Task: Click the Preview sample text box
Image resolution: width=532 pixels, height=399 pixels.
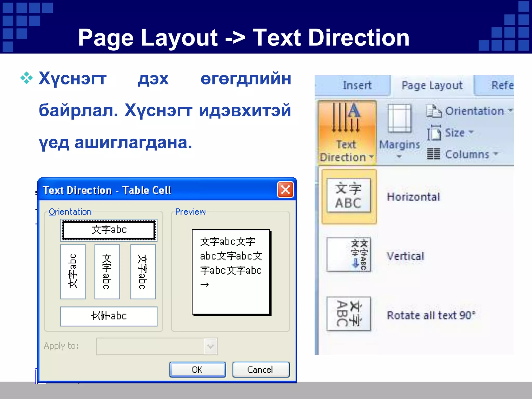Action: pos(231,272)
